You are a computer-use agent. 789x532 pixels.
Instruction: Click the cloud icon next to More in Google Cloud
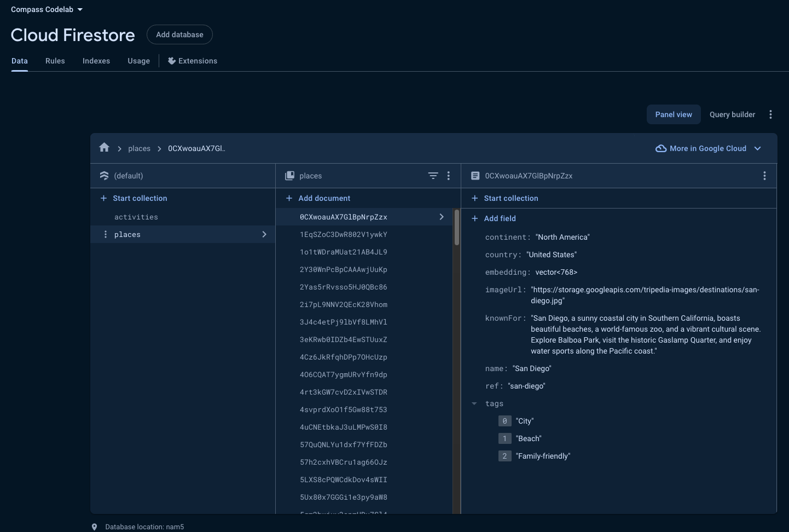tap(660, 148)
